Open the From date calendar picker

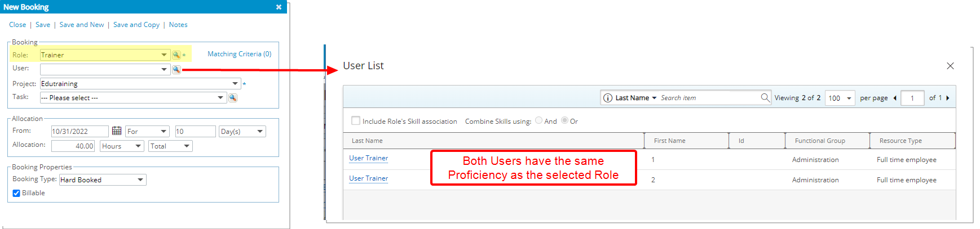(x=117, y=131)
